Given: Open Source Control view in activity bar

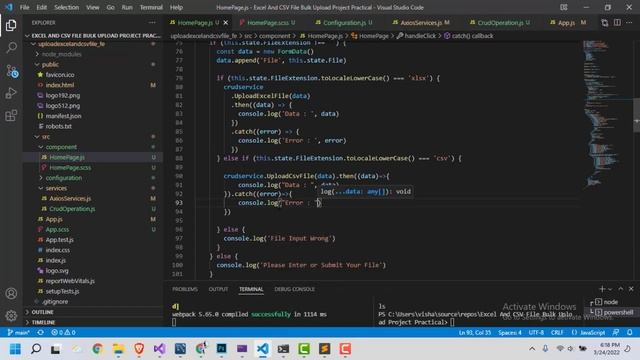Looking at the screenshot, I should click(x=11, y=71).
